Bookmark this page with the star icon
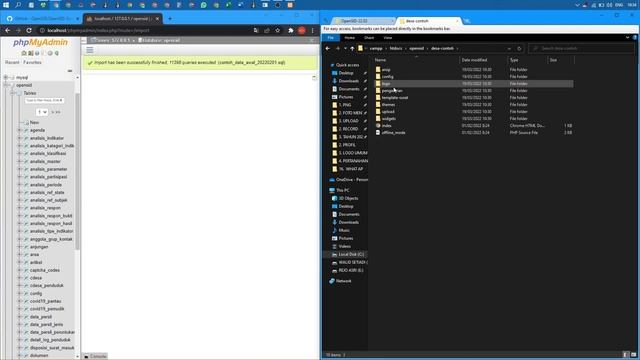Image resolution: width=640 pixels, height=360 pixels. click(278, 30)
